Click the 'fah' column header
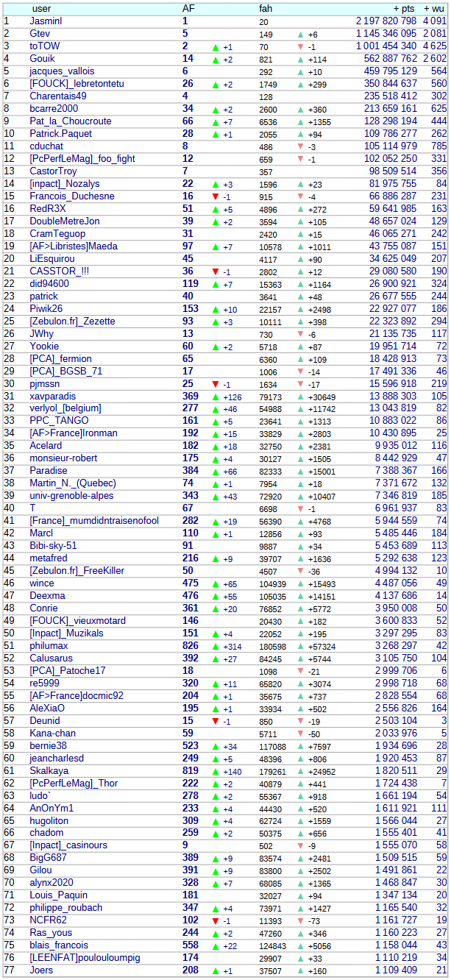 [266, 9]
